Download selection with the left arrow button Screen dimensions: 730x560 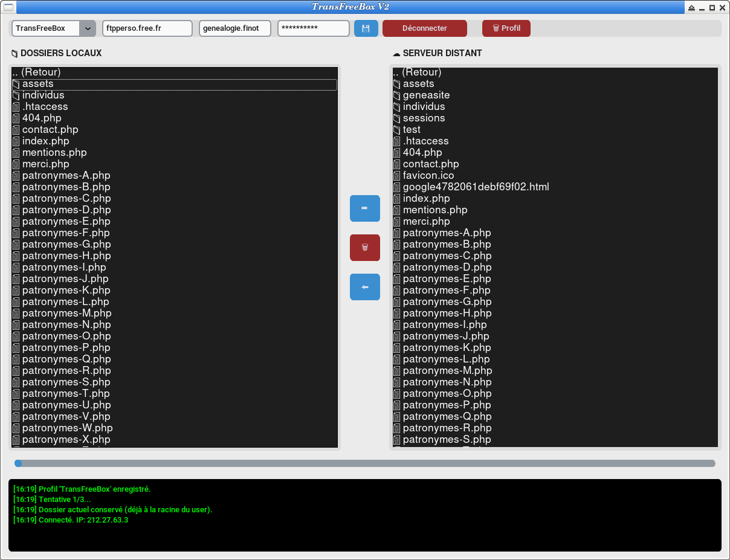point(365,287)
